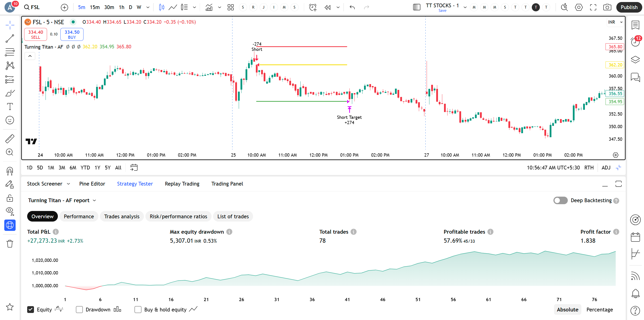
Task: Open forecasting and measurement tools
Action: tap(10, 79)
